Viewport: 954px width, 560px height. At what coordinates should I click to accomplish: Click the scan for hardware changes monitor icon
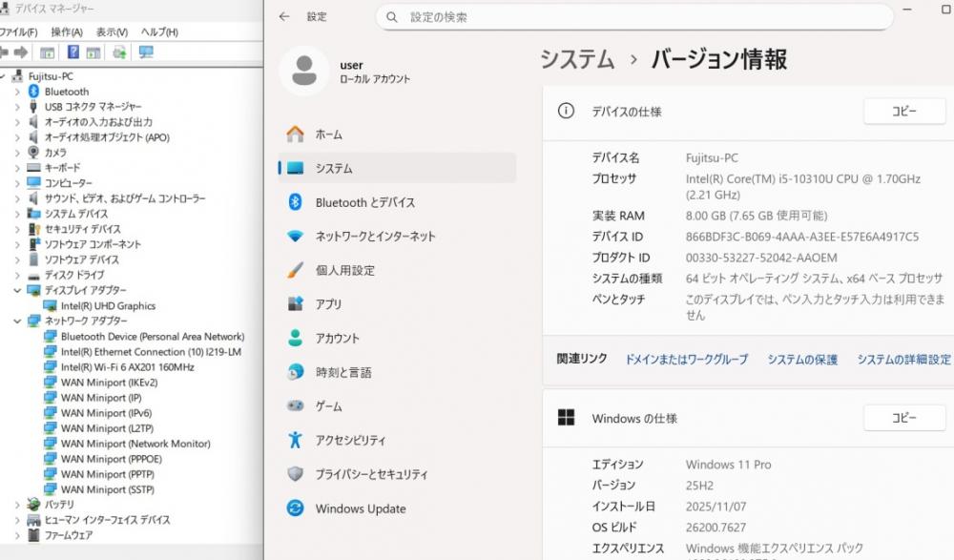click(x=146, y=52)
